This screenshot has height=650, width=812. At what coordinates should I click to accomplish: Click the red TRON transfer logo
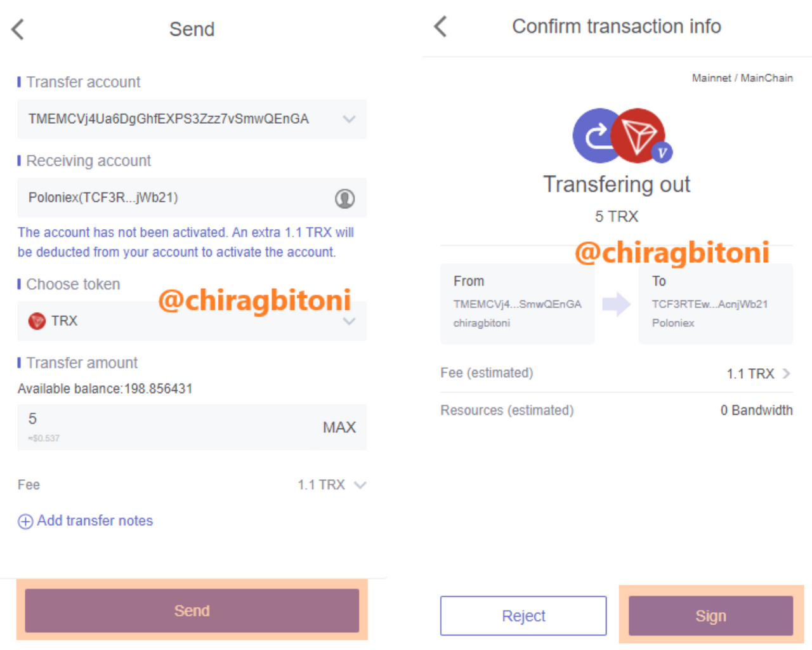638,135
